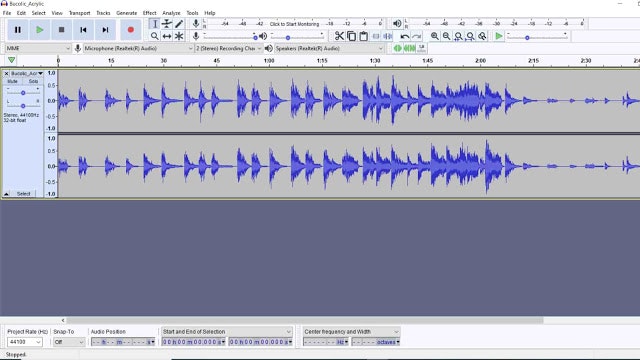Solo the Bucolic_Acrylic track
Image resolution: width=640 pixels, height=360 pixels.
[33, 81]
